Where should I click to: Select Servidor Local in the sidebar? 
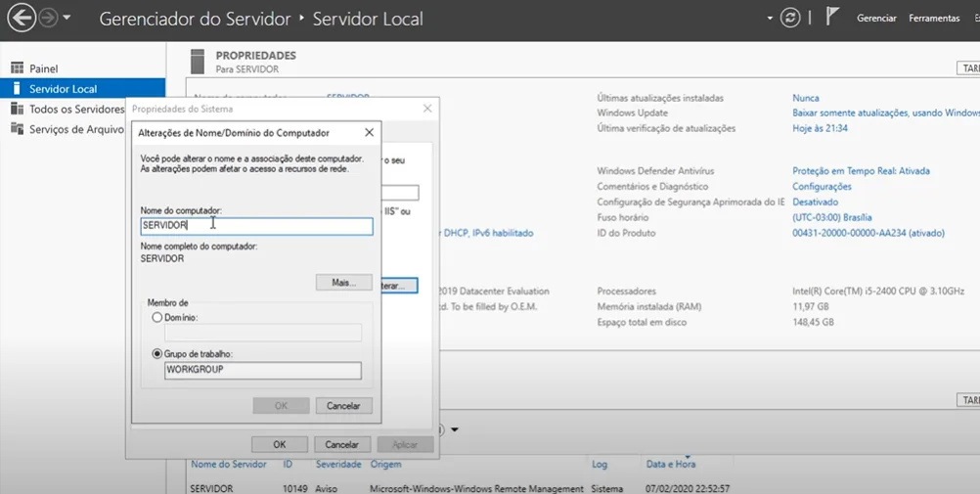[x=82, y=89]
